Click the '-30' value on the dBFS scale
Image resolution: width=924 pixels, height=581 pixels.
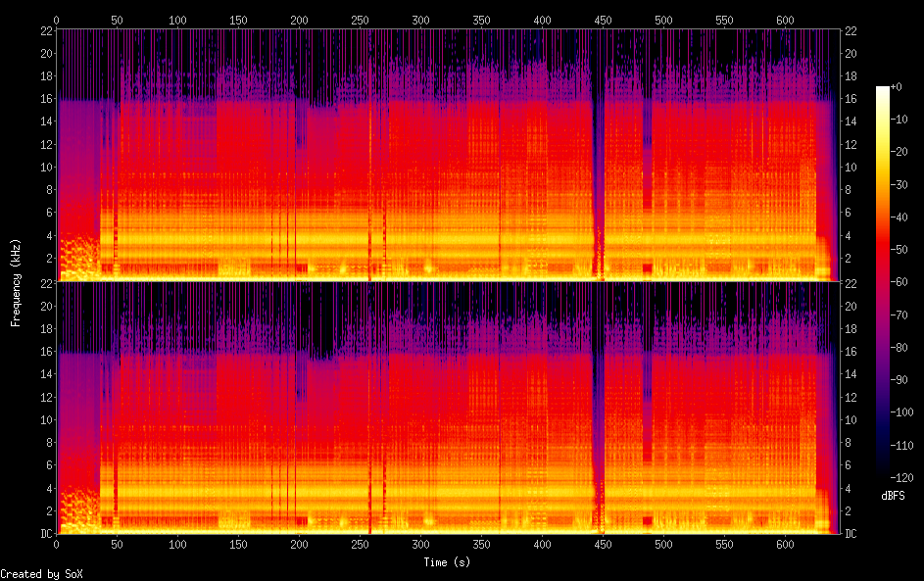point(904,184)
